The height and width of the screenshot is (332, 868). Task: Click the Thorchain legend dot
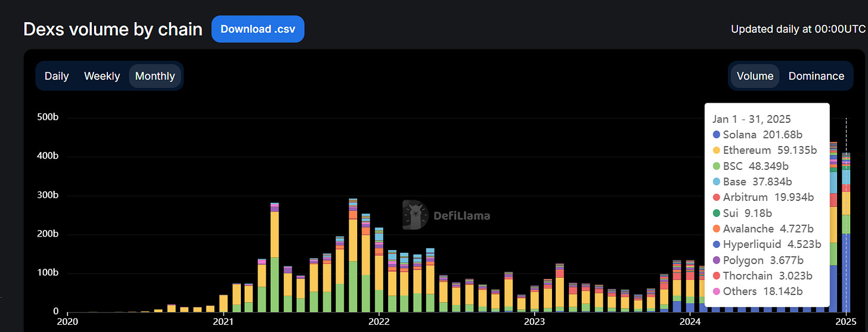(x=716, y=276)
